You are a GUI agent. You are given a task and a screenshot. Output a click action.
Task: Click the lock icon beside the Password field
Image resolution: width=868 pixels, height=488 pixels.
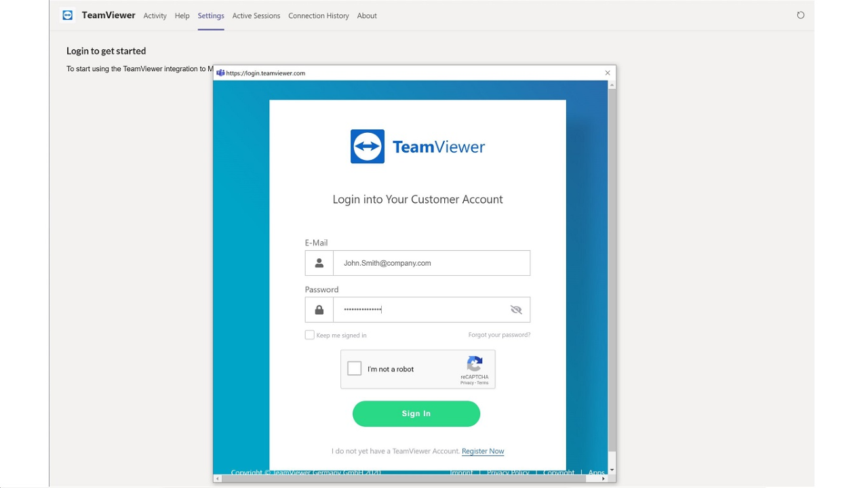[319, 310]
